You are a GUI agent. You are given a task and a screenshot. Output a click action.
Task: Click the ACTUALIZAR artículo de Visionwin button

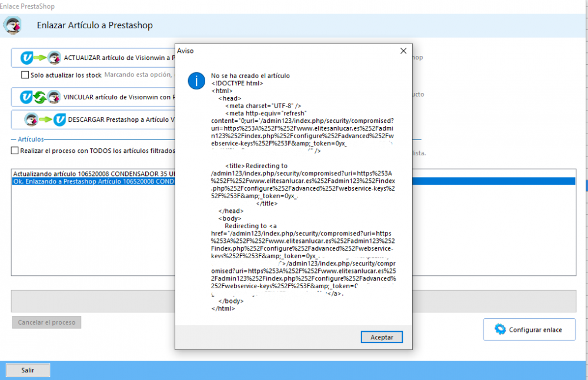coord(93,58)
